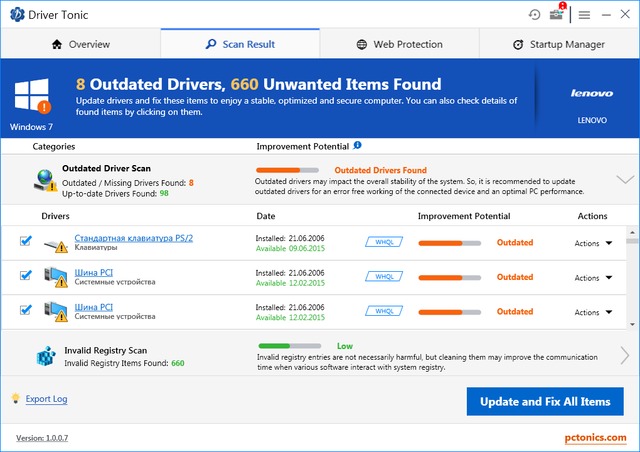Click the Outdated Driver Scan globe icon
Screen dimensions: 640x452
click(45, 179)
